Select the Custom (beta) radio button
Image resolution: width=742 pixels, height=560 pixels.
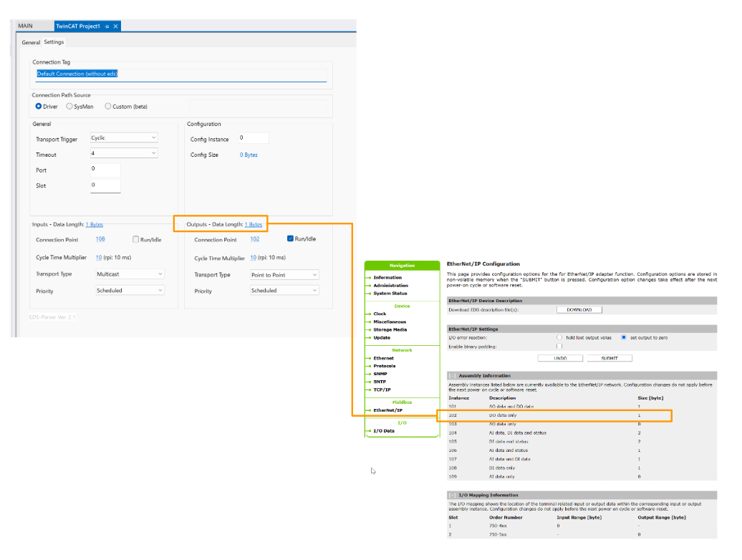[x=108, y=107]
